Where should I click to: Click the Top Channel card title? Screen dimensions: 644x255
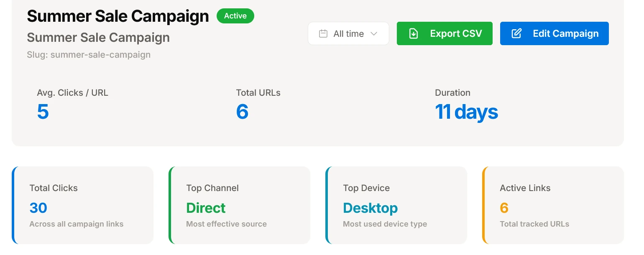pyautogui.click(x=212, y=188)
